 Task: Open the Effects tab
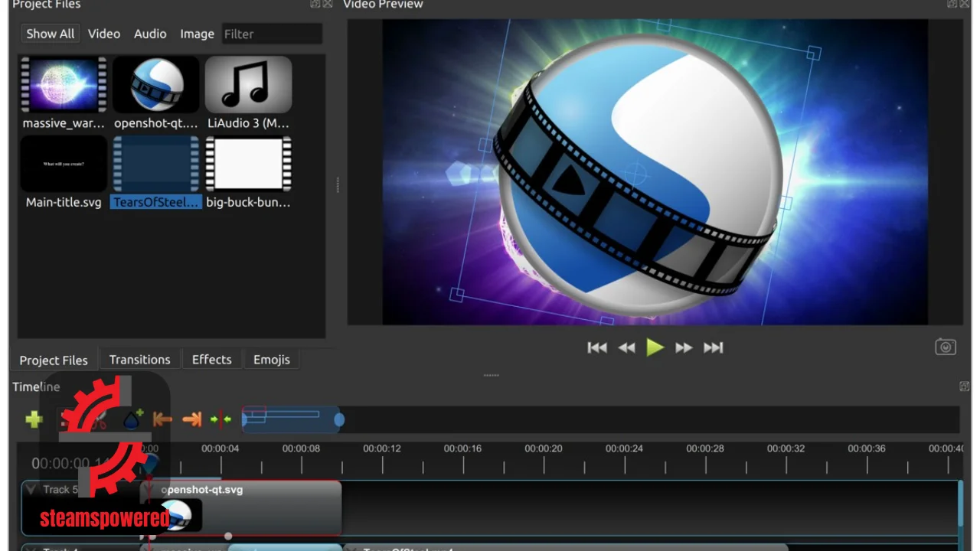coord(211,360)
